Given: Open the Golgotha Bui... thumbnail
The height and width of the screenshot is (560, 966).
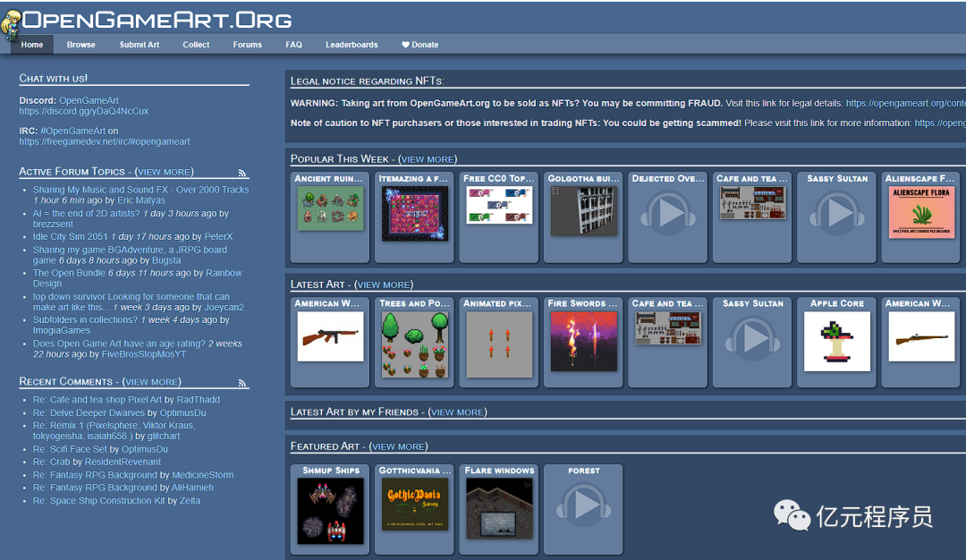Looking at the screenshot, I should [x=583, y=212].
